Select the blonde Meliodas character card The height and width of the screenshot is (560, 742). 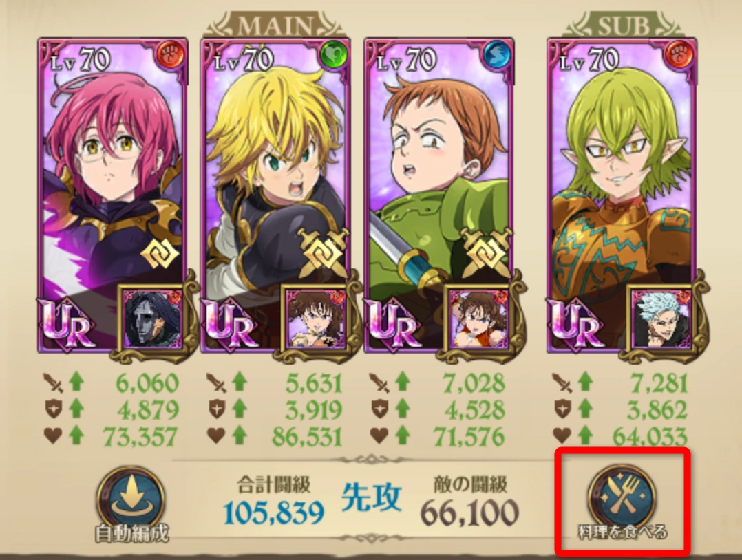click(x=276, y=196)
